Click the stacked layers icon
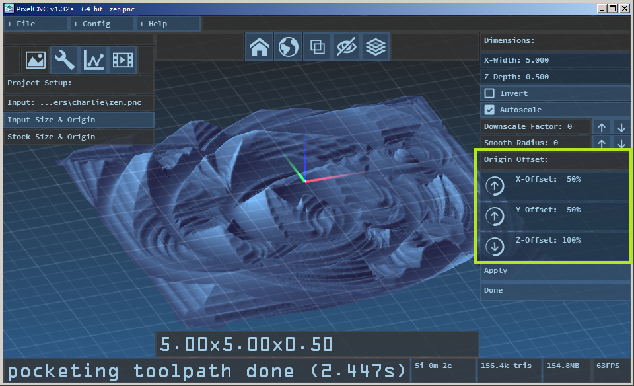This screenshot has width=634, height=386. coord(376,47)
